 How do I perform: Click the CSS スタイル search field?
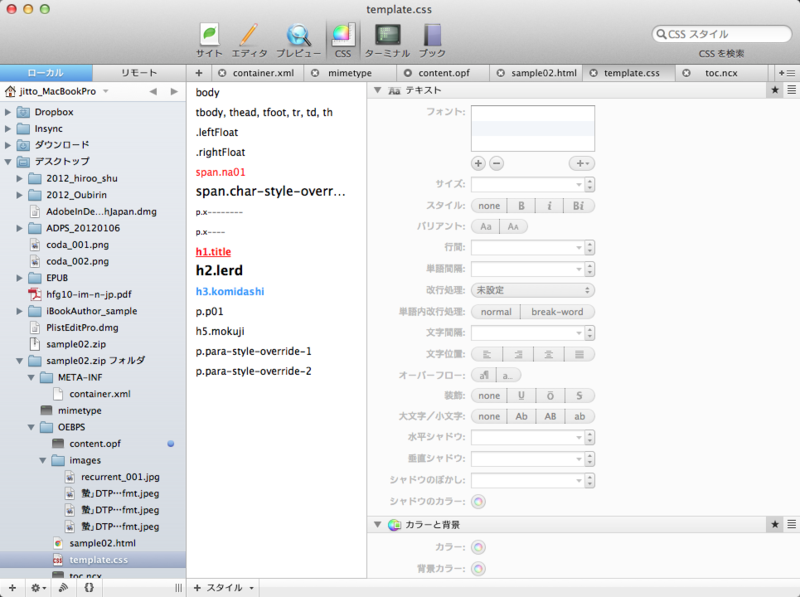point(721,34)
